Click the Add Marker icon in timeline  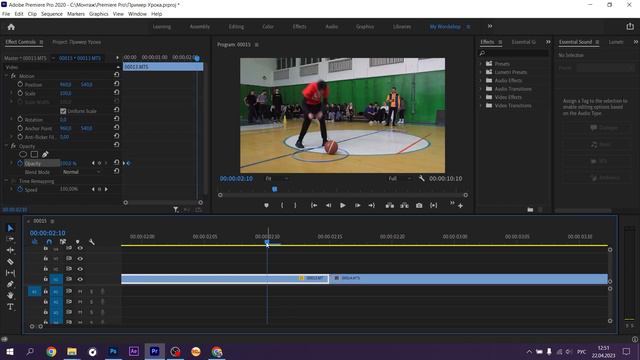coord(78,242)
